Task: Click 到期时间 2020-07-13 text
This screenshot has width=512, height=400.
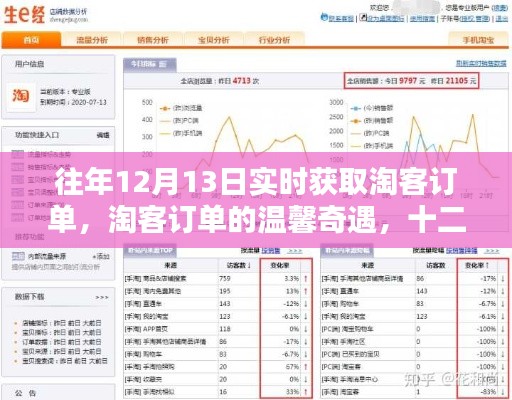Action: click(x=73, y=102)
